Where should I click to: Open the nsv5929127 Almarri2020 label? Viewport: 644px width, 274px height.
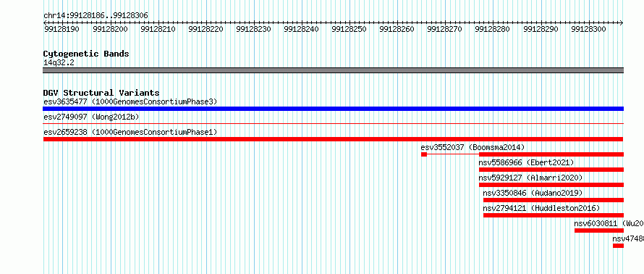coord(530,178)
